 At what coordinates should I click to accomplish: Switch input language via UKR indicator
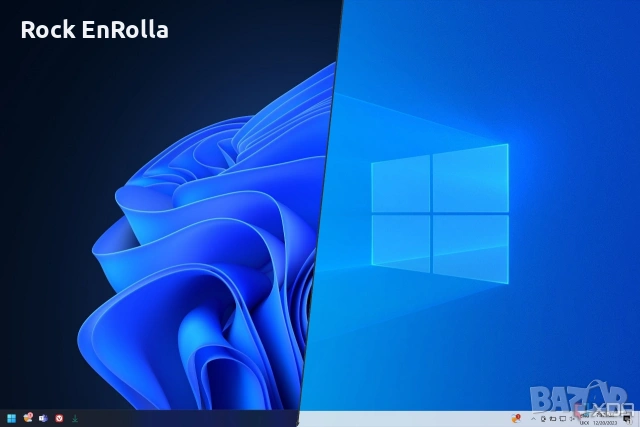[x=582, y=423]
